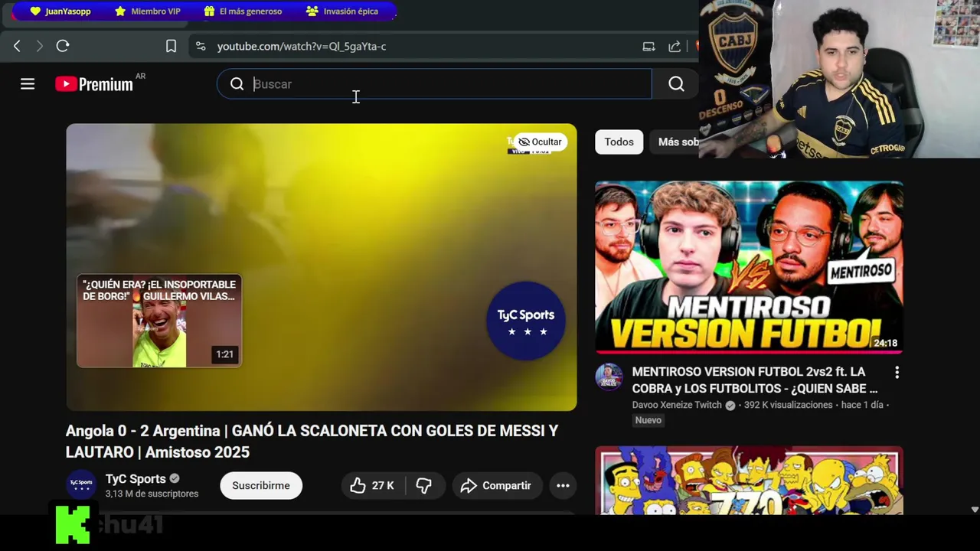Share the video using Compartir

[496, 485]
